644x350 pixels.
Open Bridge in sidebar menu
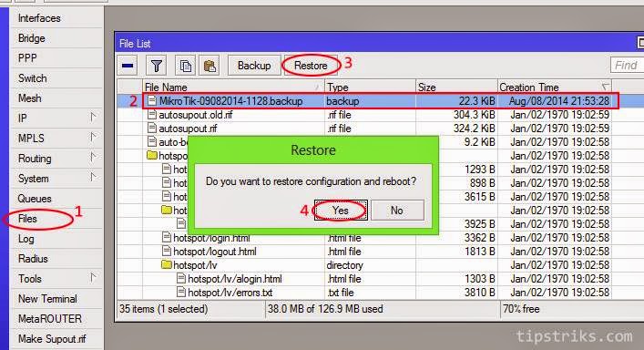pos(32,38)
